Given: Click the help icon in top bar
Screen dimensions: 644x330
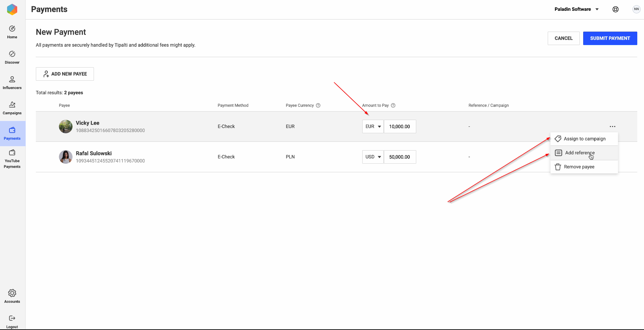Looking at the screenshot, I should coord(615,9).
